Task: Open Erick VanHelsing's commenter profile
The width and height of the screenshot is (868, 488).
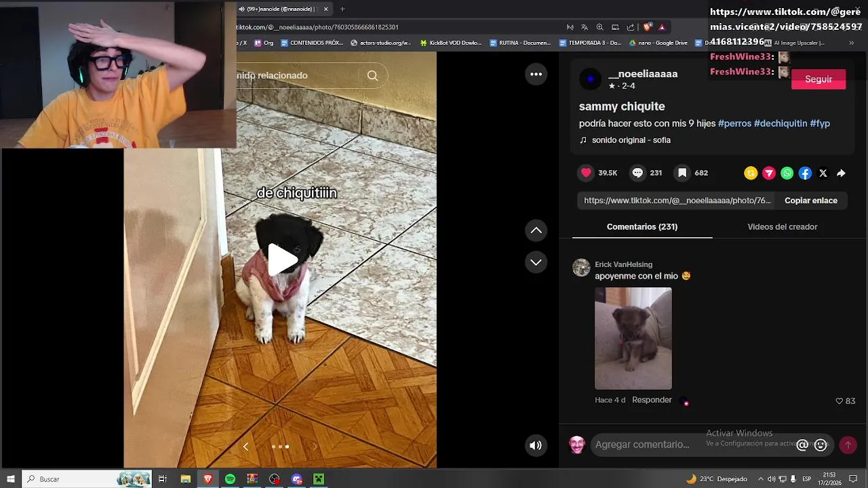Action: (x=623, y=264)
